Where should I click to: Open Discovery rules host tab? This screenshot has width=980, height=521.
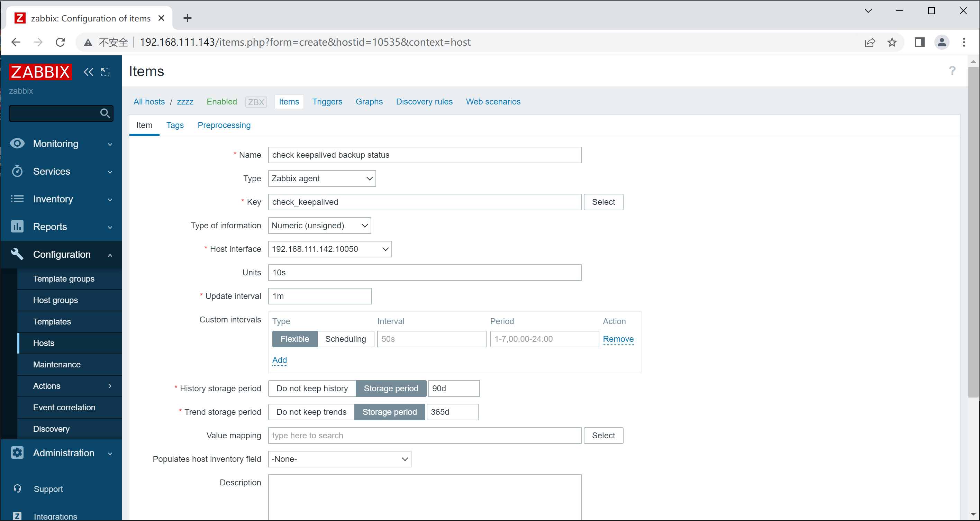point(424,102)
